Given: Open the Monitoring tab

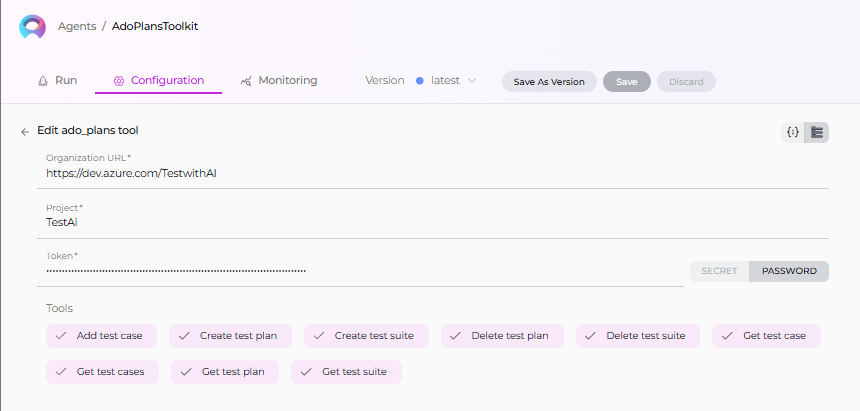Looking at the screenshot, I should pos(279,81).
